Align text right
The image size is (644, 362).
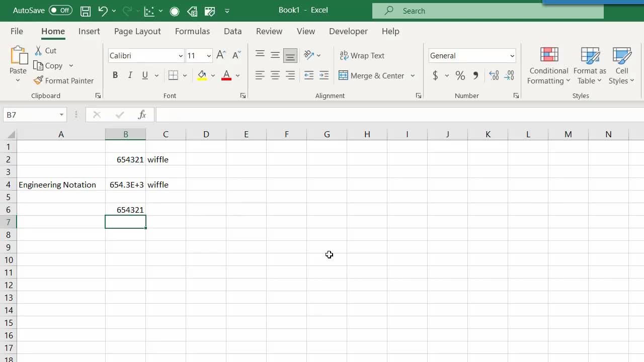290,75
